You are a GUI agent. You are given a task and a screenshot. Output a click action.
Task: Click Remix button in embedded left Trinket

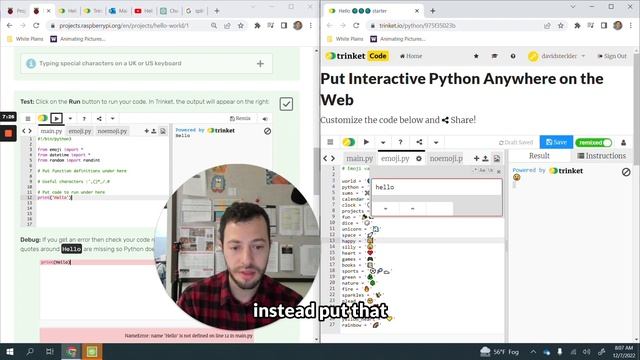(240, 118)
